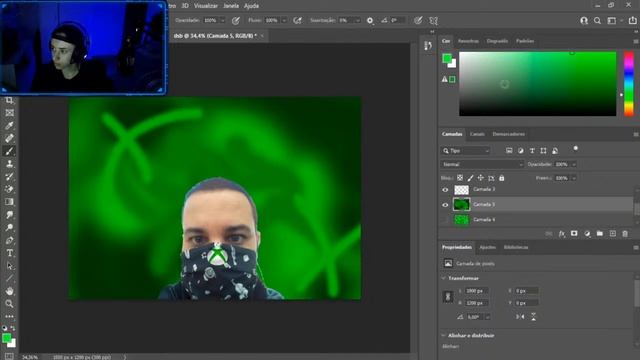Select the Zoom tool
640x360 pixels.
[9, 304]
